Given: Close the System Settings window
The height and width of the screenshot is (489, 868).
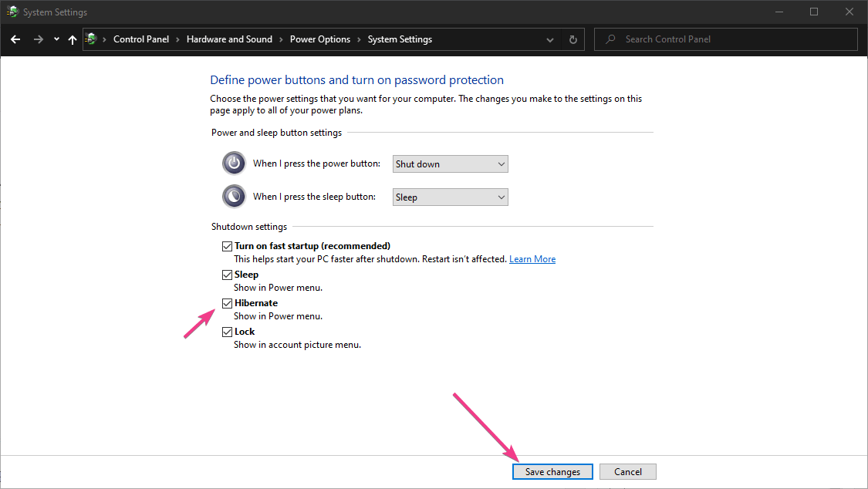Looking at the screenshot, I should (849, 12).
